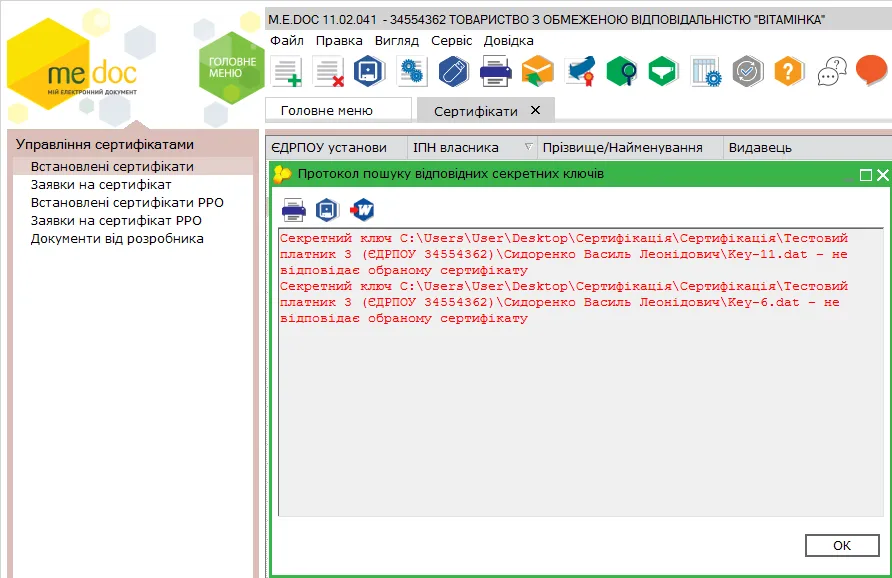This screenshot has height=578, width=892.
Task: Click the delete record icon with red X
Action: pos(329,72)
